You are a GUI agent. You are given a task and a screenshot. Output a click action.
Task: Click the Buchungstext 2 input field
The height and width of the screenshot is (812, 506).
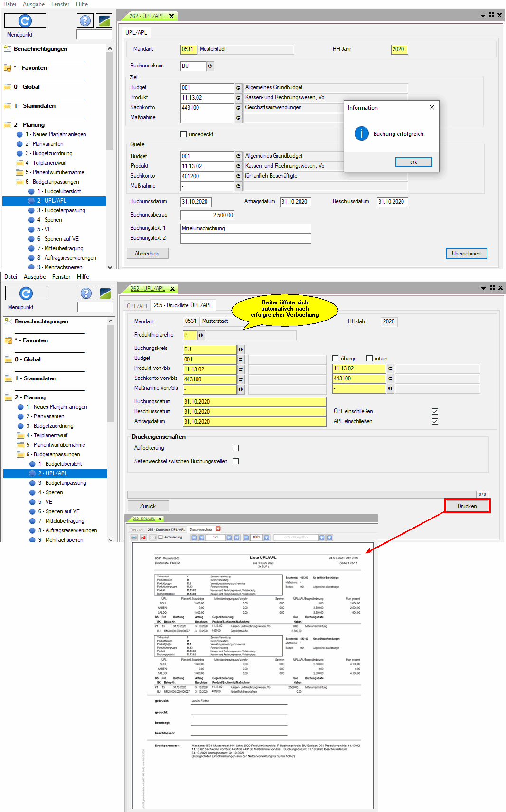[245, 238]
